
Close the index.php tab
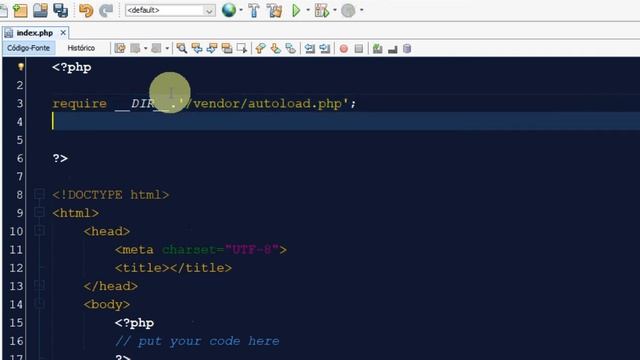tap(63, 32)
